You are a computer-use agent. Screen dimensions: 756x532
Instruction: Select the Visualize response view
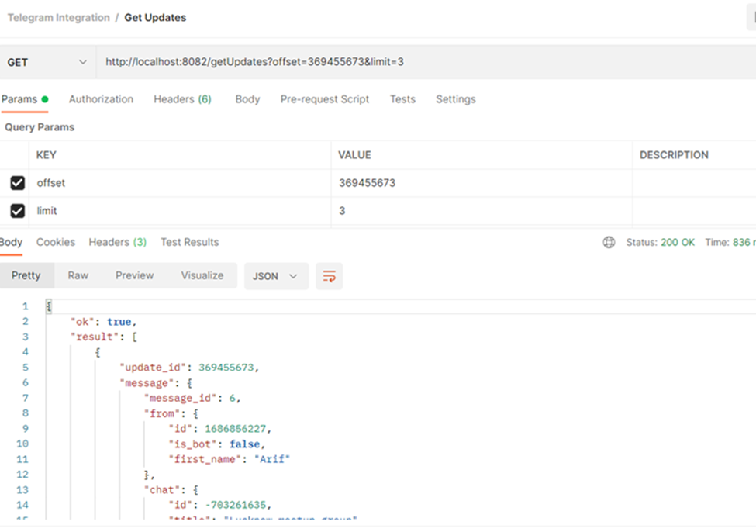(x=202, y=275)
